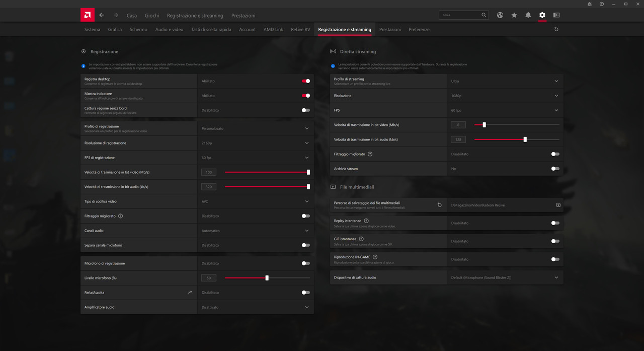Click the File multimediali section icon
Image resolution: width=644 pixels, height=351 pixels.
[333, 187]
